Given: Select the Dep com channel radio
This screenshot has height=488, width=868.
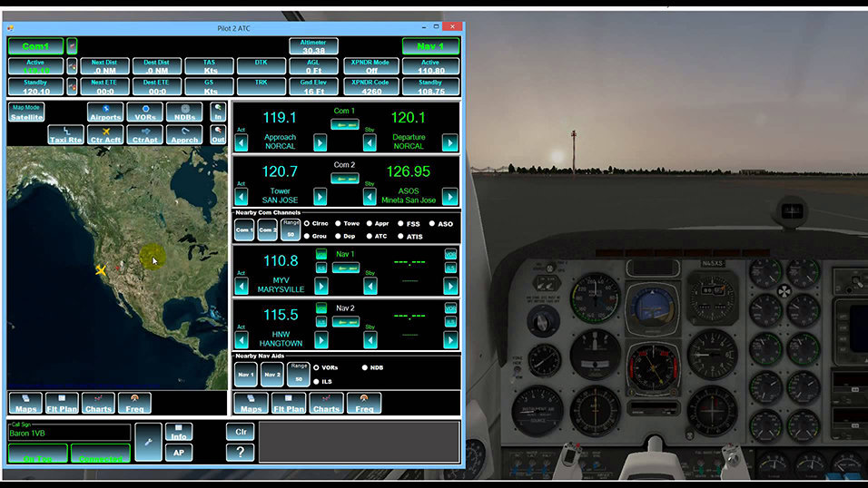Looking at the screenshot, I should [x=338, y=236].
